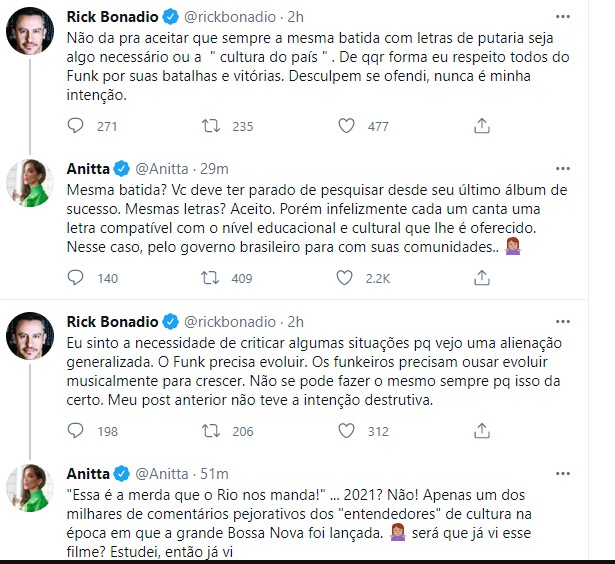The image size is (615, 564).
Task: Click Rick Bonadio's avatar on first tweet
Action: pos(30,31)
